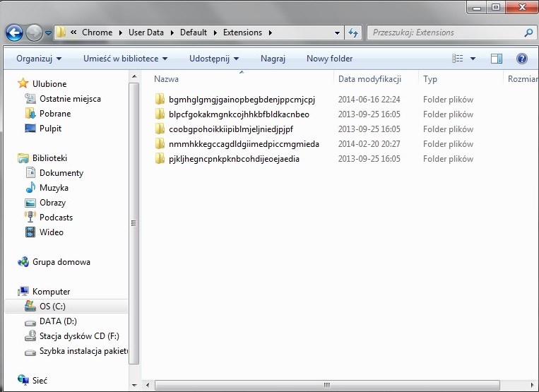Select folder nmmhkkegccagdldgiimedpiccmgmieda
The width and height of the screenshot is (539, 392).
(244, 144)
